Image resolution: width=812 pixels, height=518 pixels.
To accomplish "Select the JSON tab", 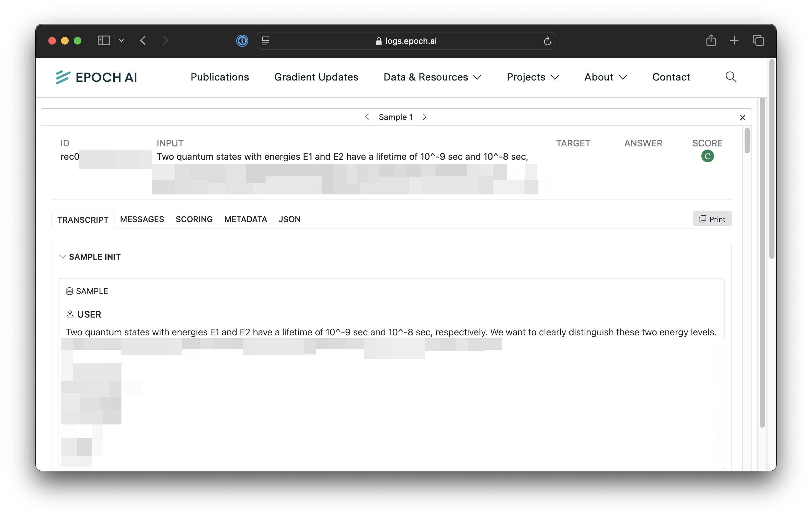I will coord(289,219).
